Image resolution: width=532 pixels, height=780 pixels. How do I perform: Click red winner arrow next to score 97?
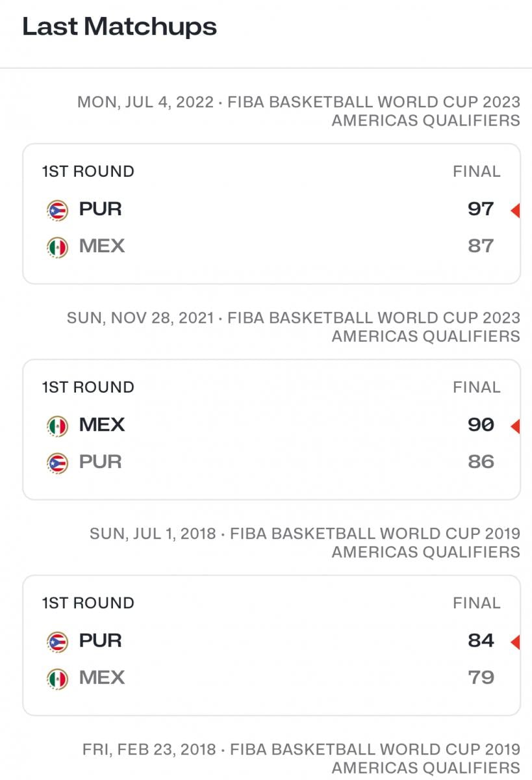tap(515, 211)
